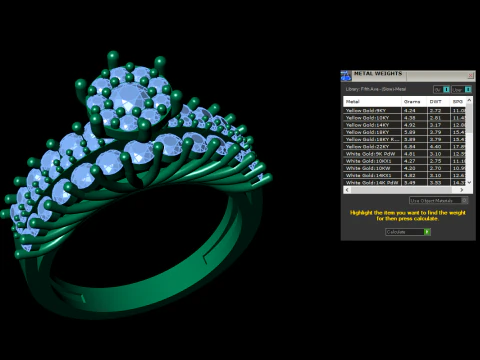This screenshot has height=360, width=480.
Task: Select the White Gold:10KW row
Action: 405,168
